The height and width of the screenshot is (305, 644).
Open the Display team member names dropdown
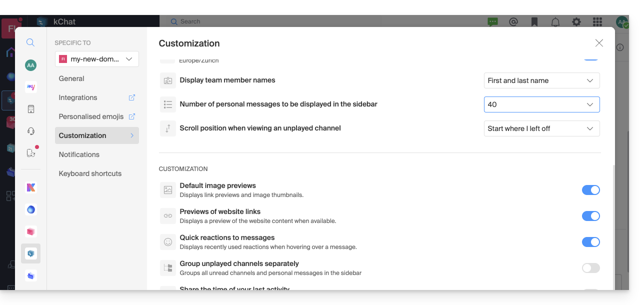(541, 80)
